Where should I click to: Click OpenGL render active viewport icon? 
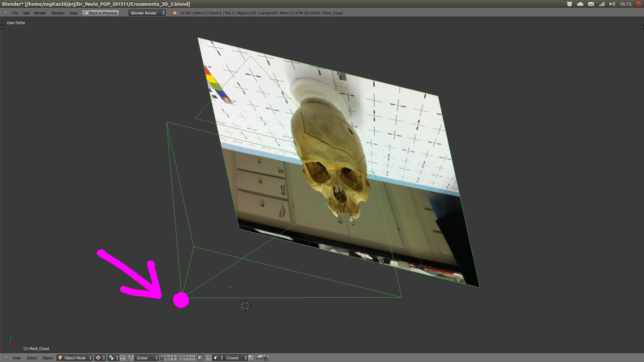pyautogui.click(x=259, y=358)
